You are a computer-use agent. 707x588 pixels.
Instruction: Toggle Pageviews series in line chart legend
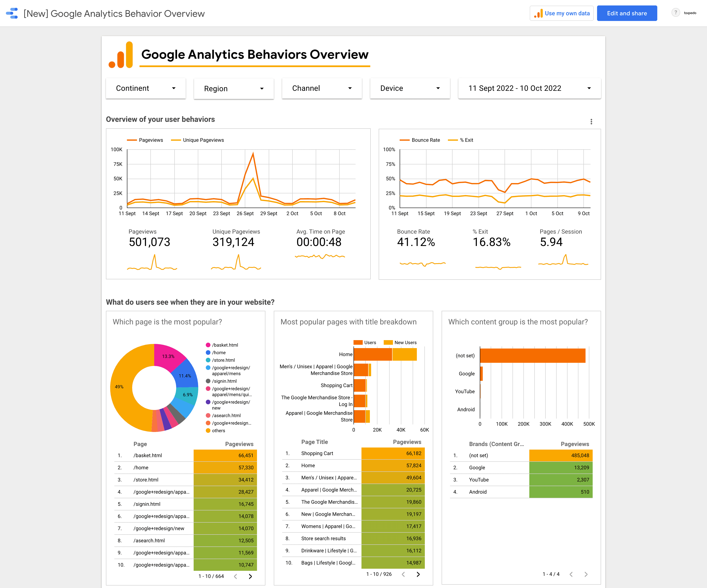[145, 140]
